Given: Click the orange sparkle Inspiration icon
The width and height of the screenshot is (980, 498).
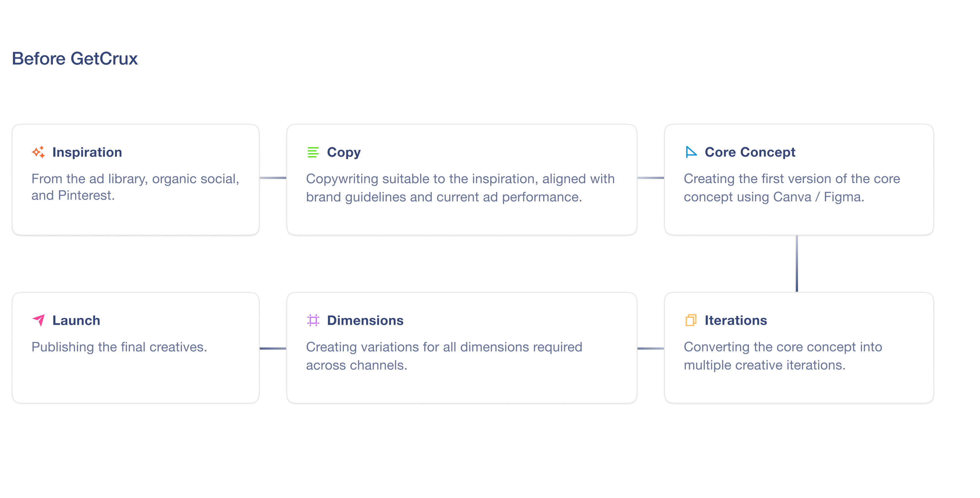Looking at the screenshot, I should pos(38,152).
